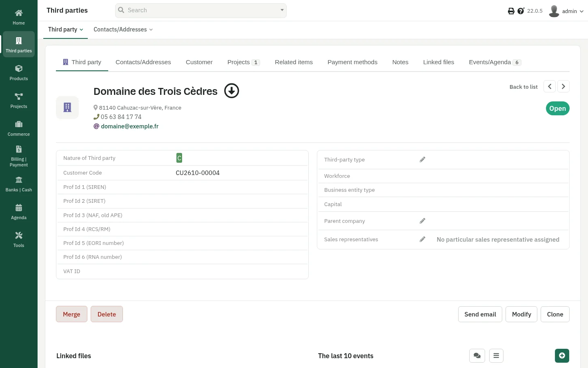Click the Clone button
Screen dimensions: 588x368
pos(555,314)
